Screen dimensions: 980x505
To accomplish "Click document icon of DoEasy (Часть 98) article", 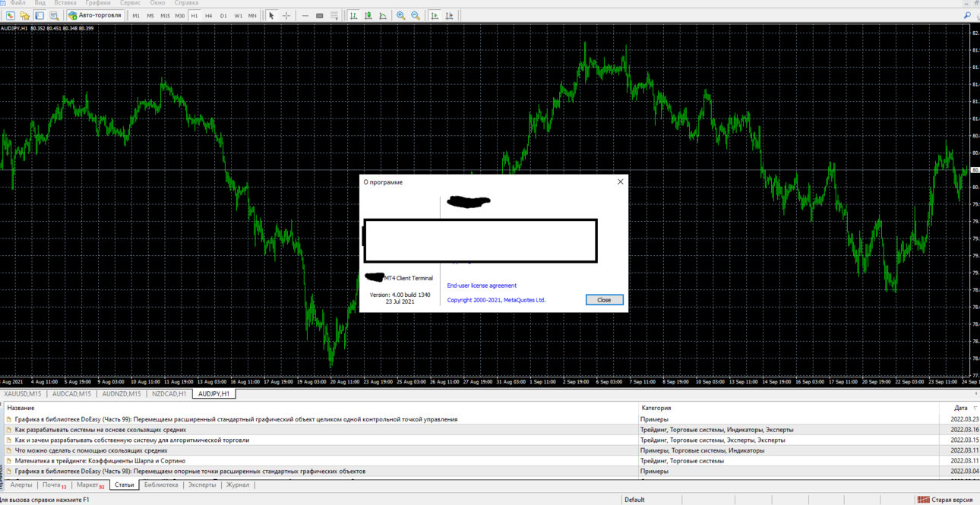I will tap(9, 472).
